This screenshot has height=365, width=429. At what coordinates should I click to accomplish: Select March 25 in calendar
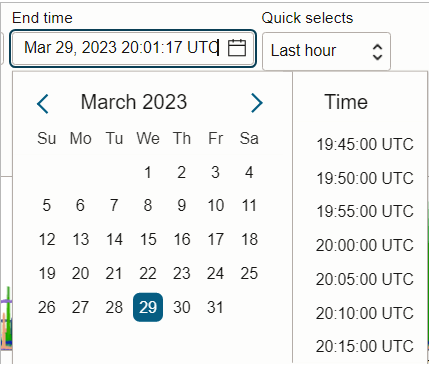249,273
